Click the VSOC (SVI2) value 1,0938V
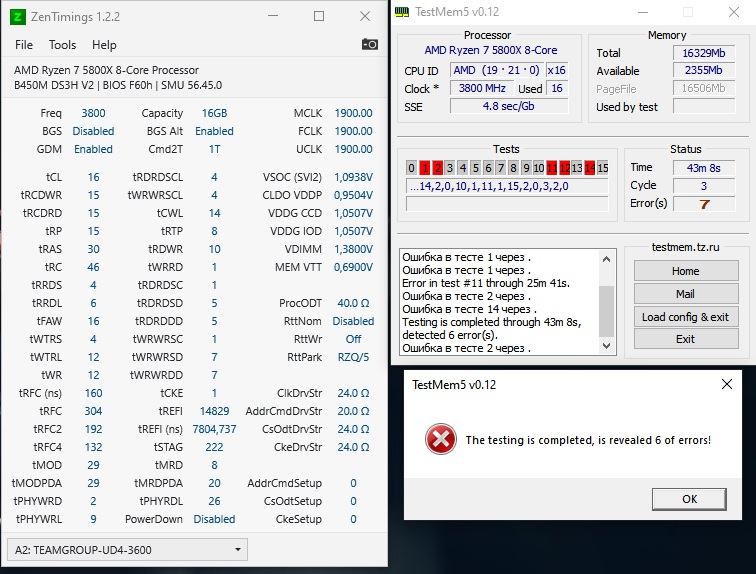The height and width of the screenshot is (574, 756). click(353, 177)
